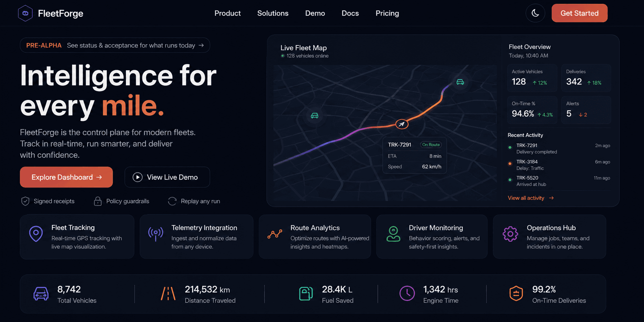Click the Distance Traveled road icon
This screenshot has width=644, height=322.
coord(168,294)
